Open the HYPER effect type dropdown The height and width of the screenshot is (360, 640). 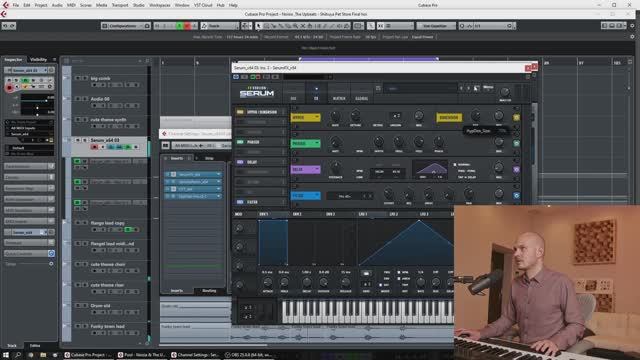click(305, 118)
